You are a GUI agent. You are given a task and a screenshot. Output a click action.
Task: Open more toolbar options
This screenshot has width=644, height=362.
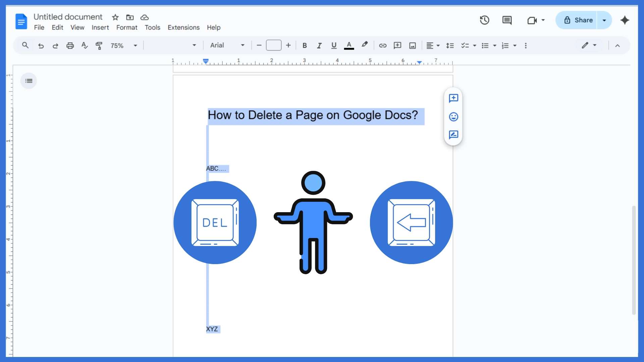[x=526, y=46]
